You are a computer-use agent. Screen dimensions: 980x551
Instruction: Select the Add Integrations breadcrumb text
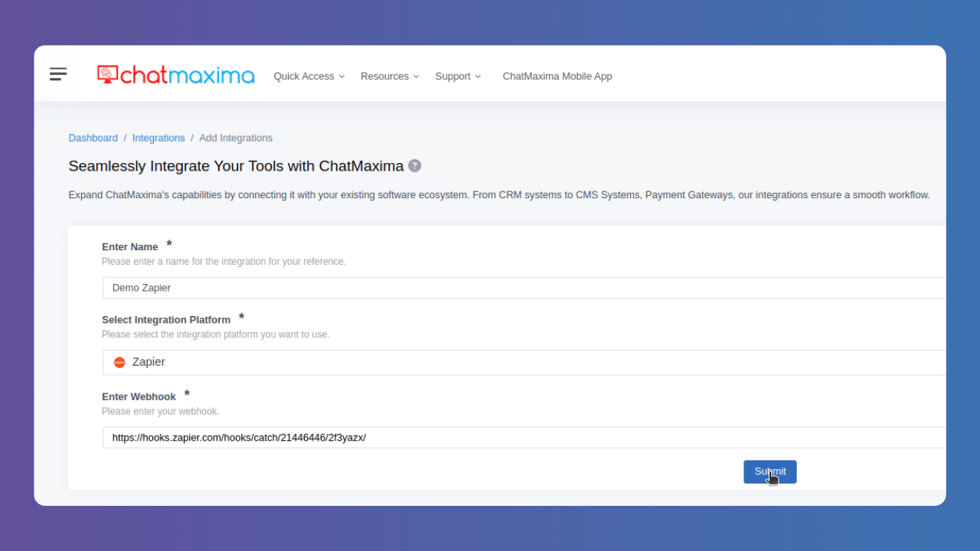[236, 139]
